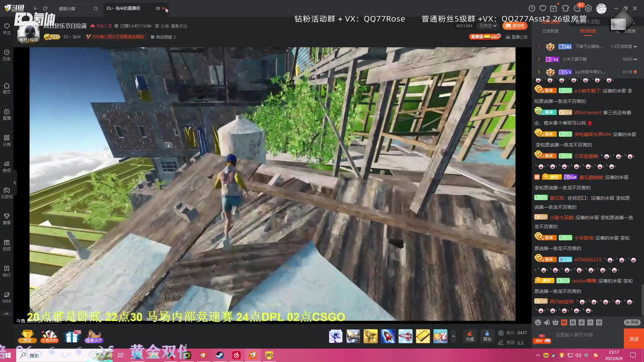Open the gift box icon with 可领 badge
This screenshot has height=362, width=644.
(73, 337)
